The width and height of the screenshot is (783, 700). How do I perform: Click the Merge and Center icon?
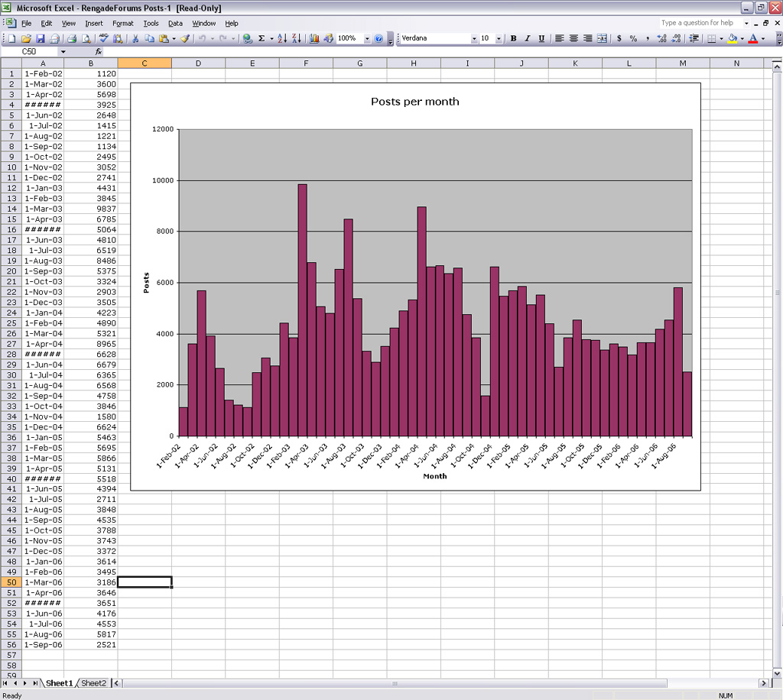tap(602, 38)
